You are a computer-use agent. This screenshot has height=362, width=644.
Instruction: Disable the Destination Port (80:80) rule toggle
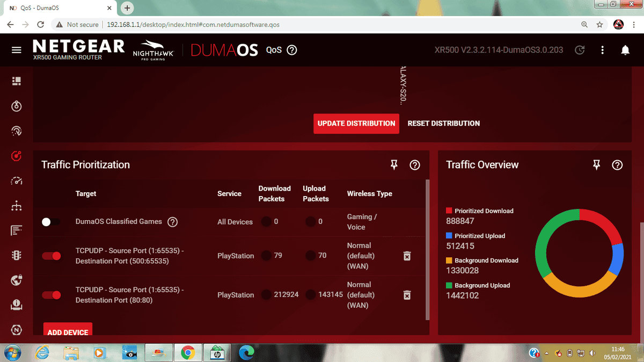coord(52,295)
